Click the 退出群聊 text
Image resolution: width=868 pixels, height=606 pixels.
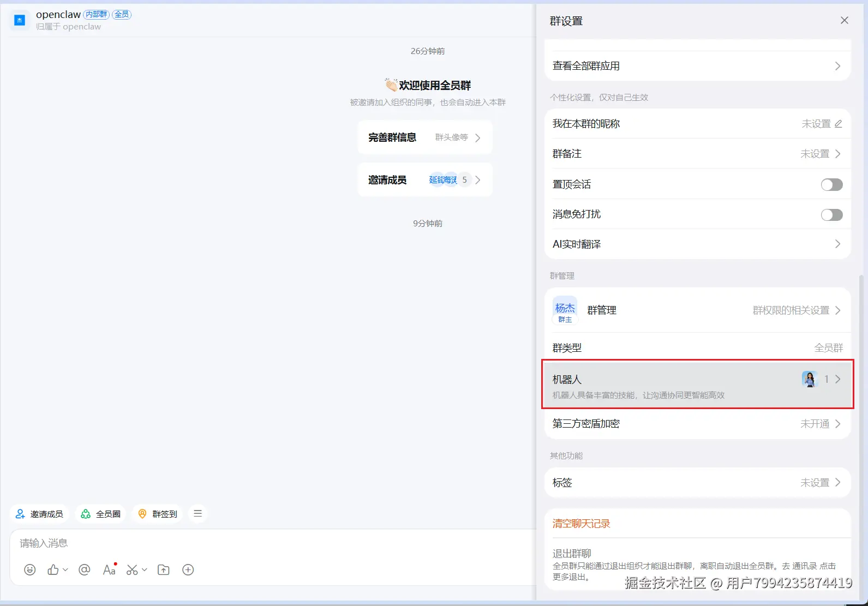572,553
